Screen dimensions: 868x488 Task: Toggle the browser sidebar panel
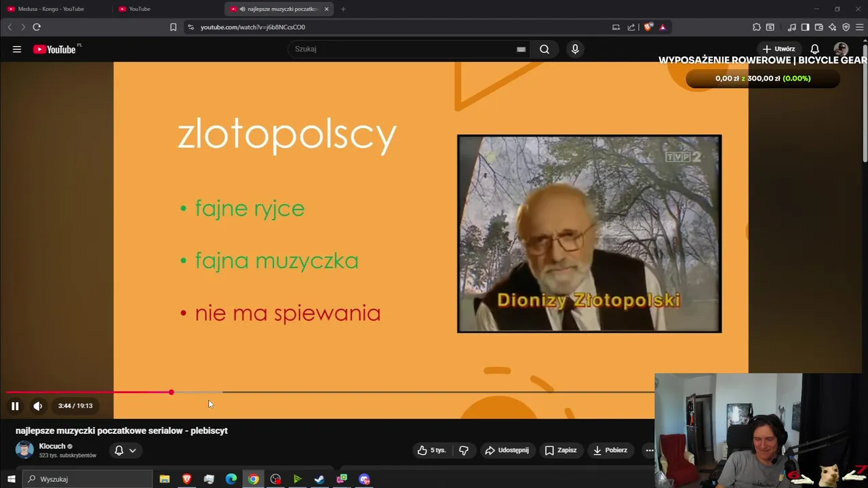(805, 27)
